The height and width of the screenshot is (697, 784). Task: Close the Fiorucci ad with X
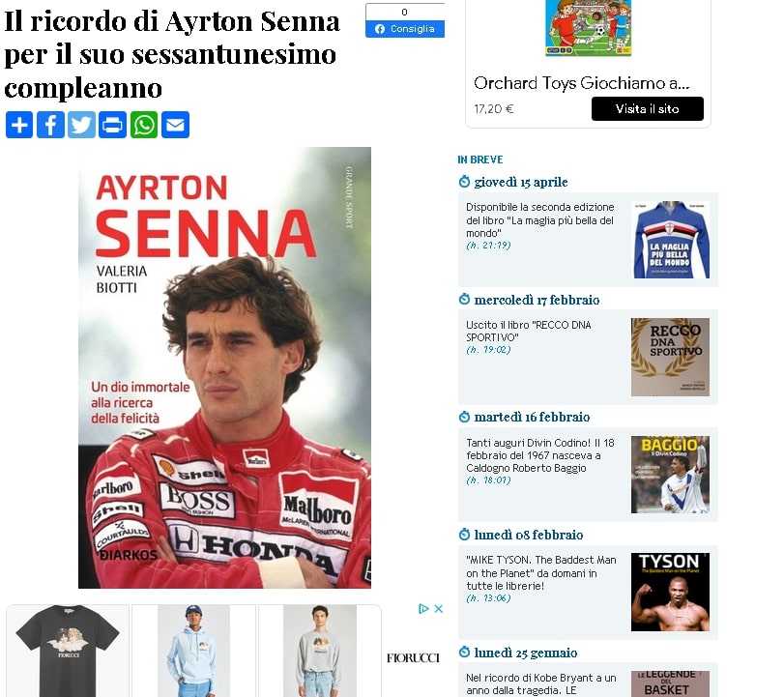click(439, 608)
